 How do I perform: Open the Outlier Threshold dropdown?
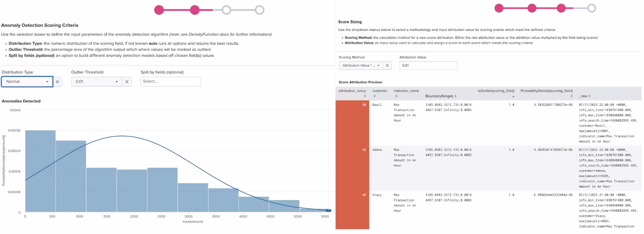pos(97,82)
